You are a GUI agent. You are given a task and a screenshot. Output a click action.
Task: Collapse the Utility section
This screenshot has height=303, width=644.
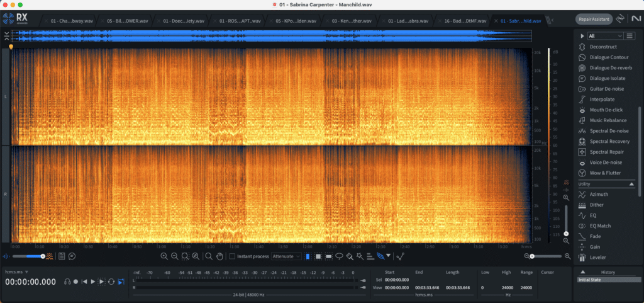[631, 184]
